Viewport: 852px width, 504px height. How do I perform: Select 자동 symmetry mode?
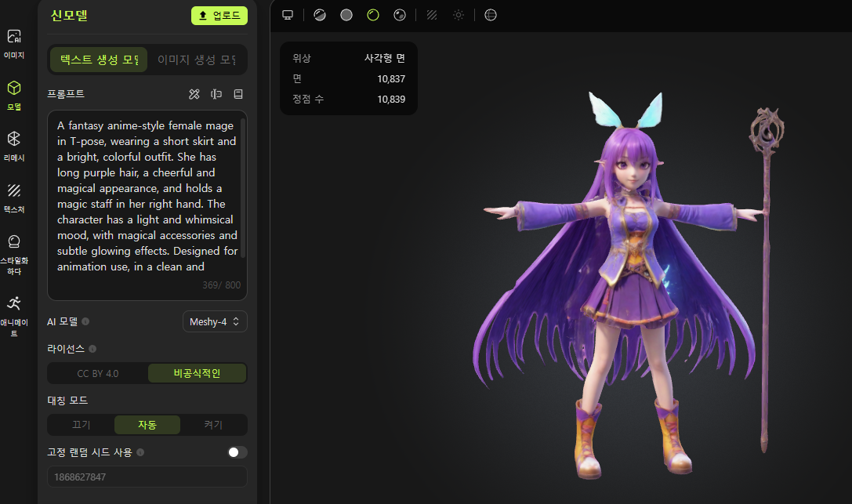147,424
